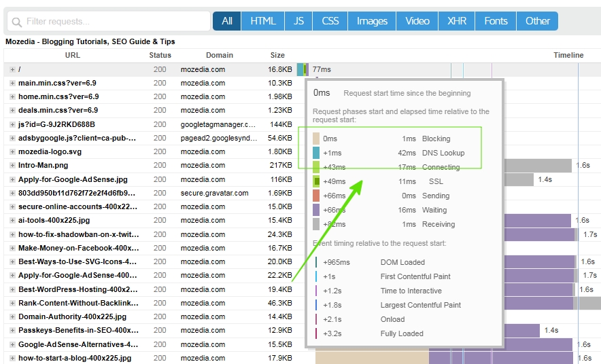Expand the mozedia-logo.svg request
Image resolution: width=601 pixels, height=364 pixels.
pos(12,151)
